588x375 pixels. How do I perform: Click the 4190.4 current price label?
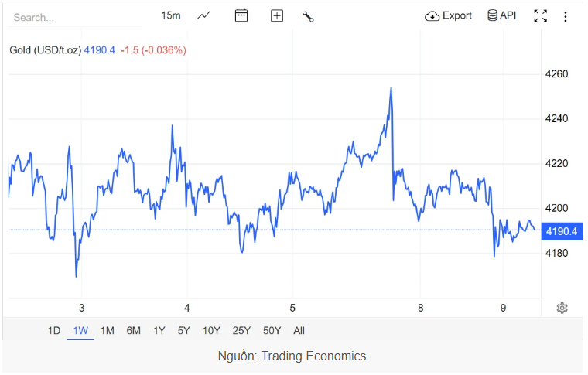tap(560, 230)
